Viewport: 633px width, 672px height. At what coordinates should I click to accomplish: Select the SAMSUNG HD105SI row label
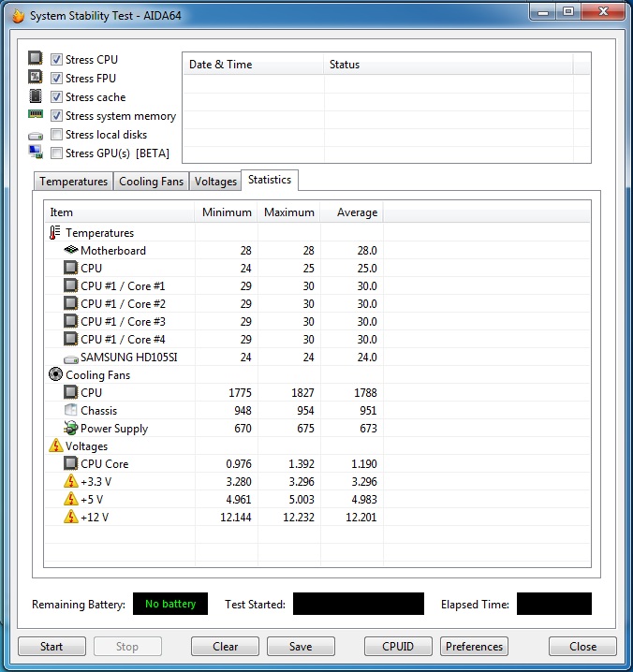tap(128, 357)
